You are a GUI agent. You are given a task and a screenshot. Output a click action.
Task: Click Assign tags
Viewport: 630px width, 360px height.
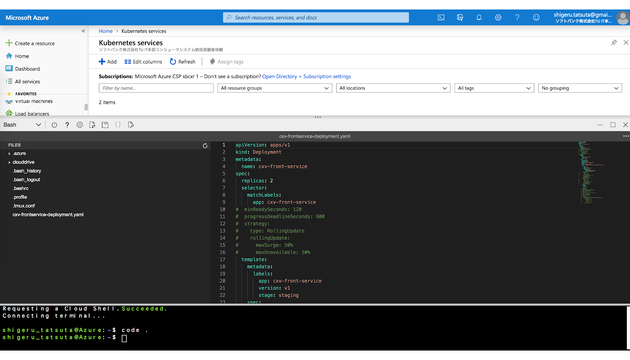tap(227, 62)
